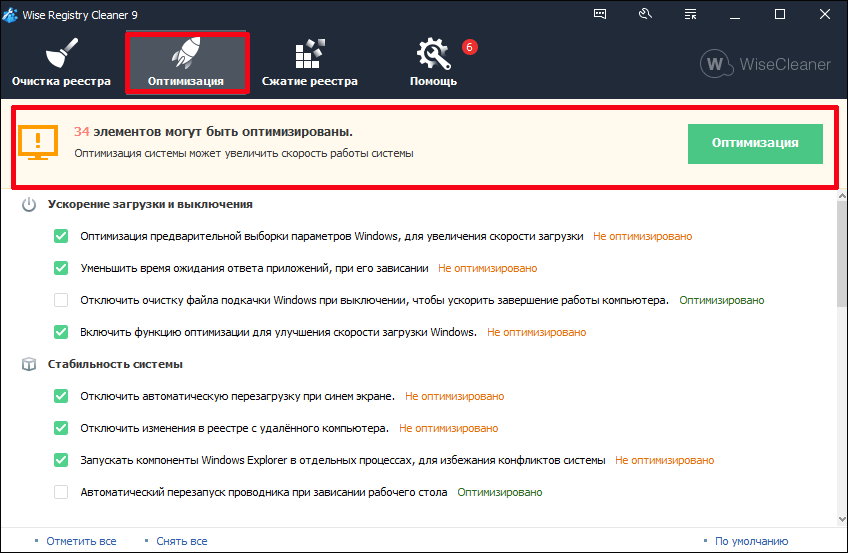848x553 pixels.
Task: Switch to the Сжатие реестра tab
Action: pyautogui.click(x=309, y=62)
